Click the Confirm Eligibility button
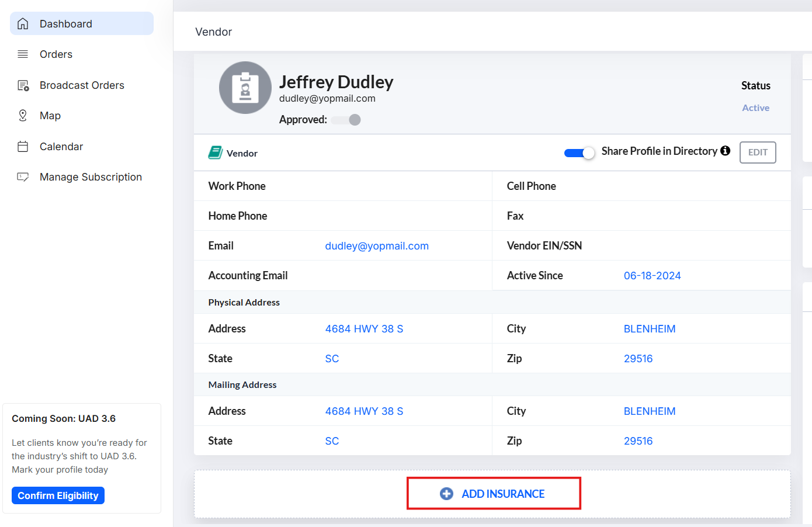The width and height of the screenshot is (812, 527). (58, 495)
